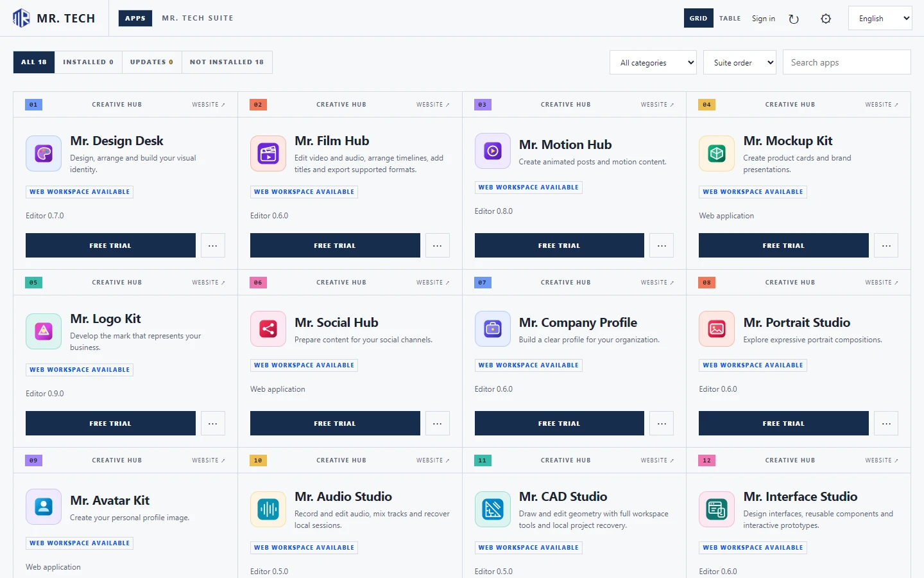Click in the Search apps field
Viewport: 924px width, 578px height.
(x=847, y=62)
